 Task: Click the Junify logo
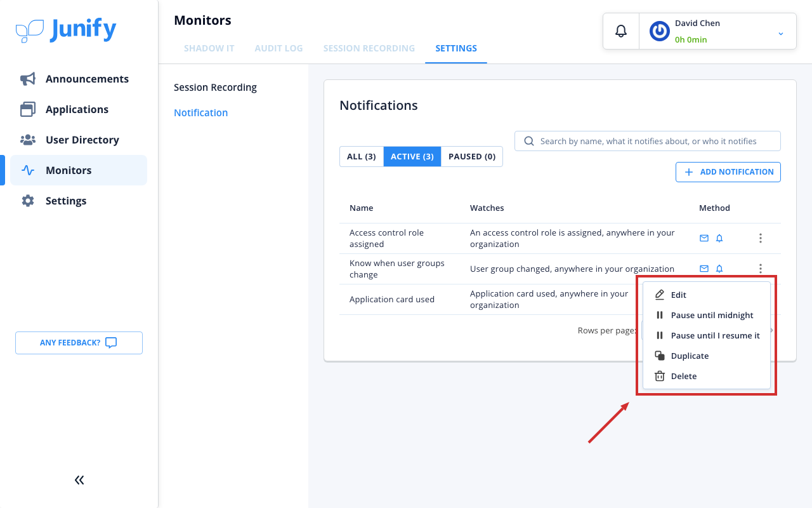click(66, 30)
